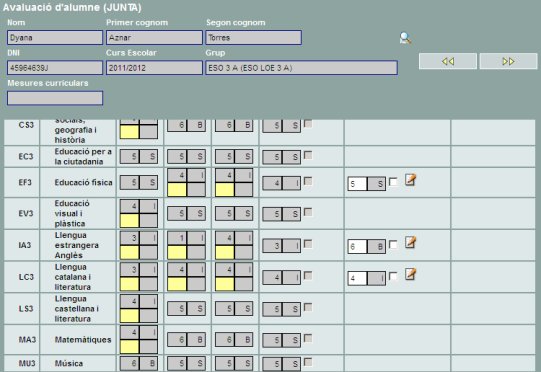Edit the final grade 6 for Anglès

point(357,247)
